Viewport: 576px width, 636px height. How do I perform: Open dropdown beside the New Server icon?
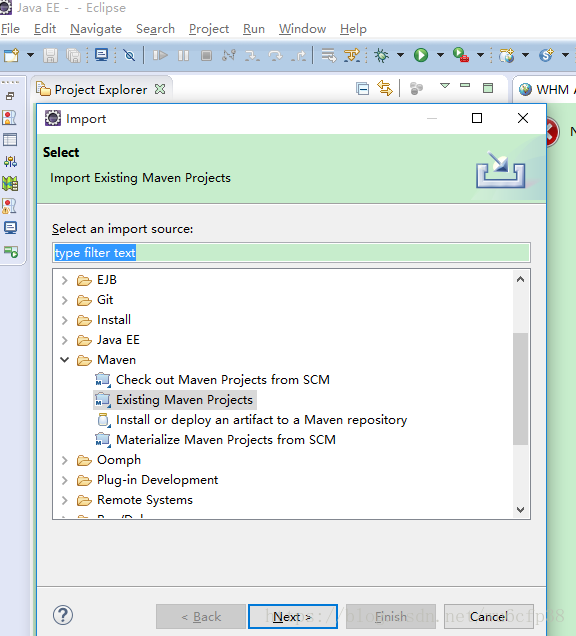point(526,55)
